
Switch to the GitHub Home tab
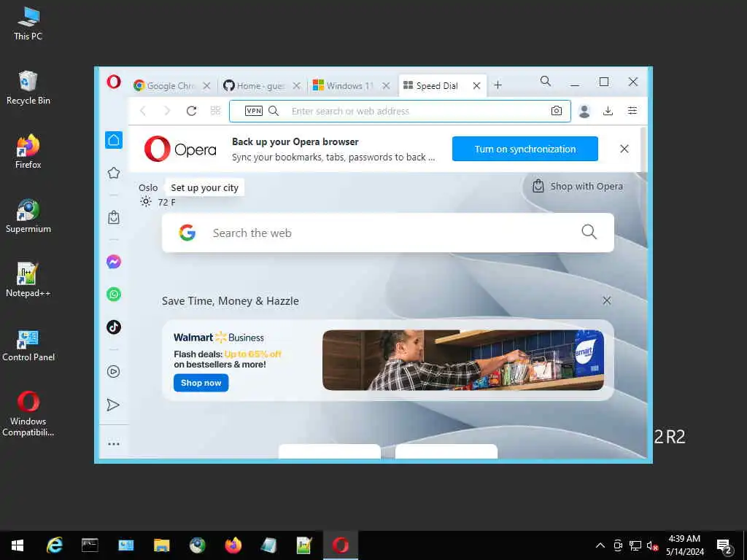[260, 86]
